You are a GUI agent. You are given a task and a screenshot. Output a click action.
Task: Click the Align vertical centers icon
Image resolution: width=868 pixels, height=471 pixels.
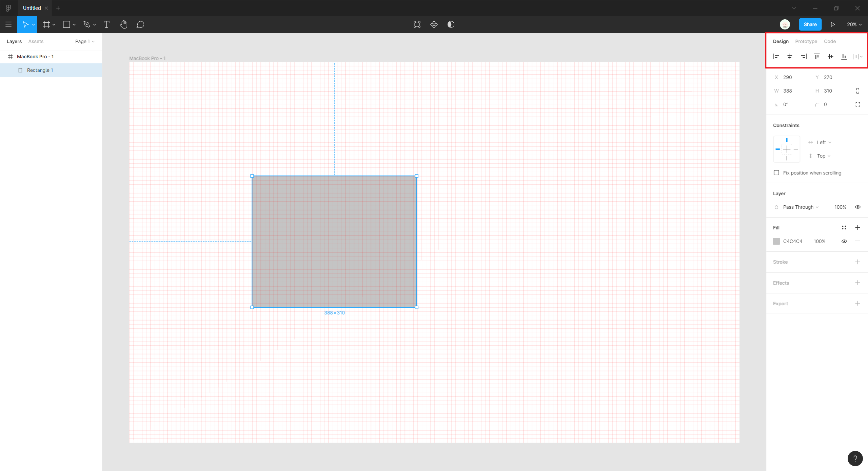point(830,57)
